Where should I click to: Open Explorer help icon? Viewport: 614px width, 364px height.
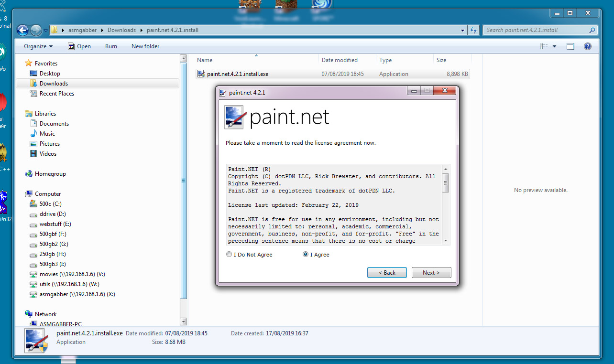(x=588, y=46)
